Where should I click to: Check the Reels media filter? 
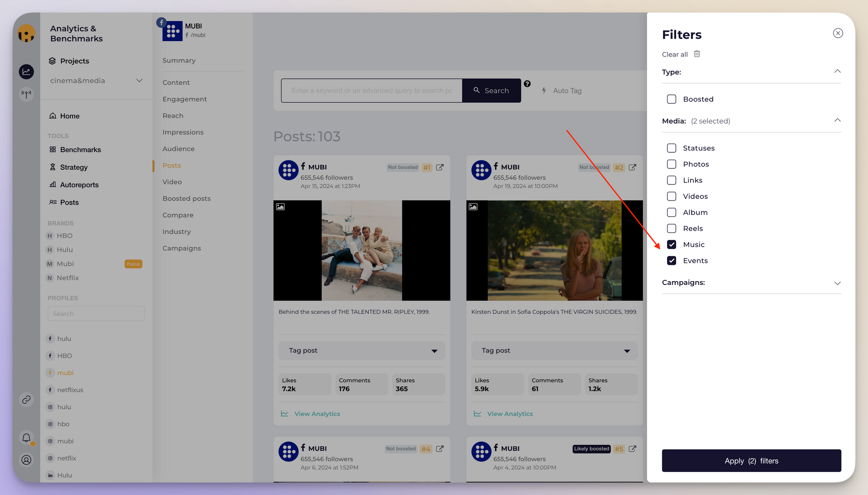click(x=671, y=229)
